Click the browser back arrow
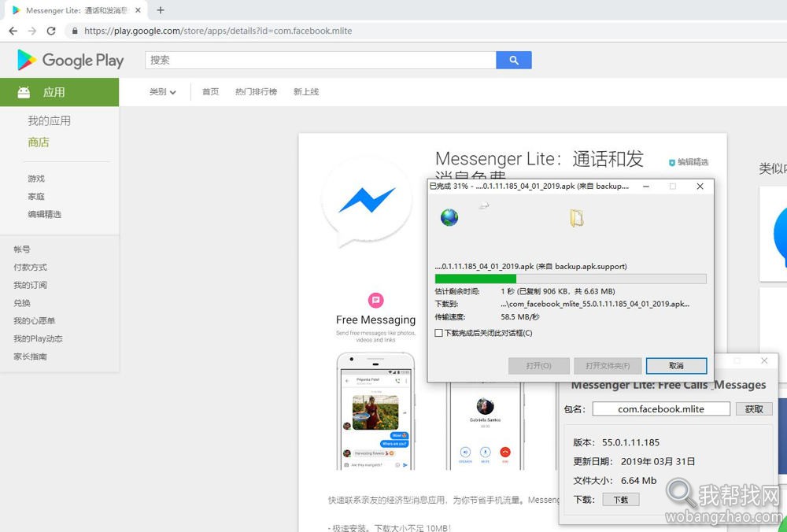787x532 pixels. 13,31
